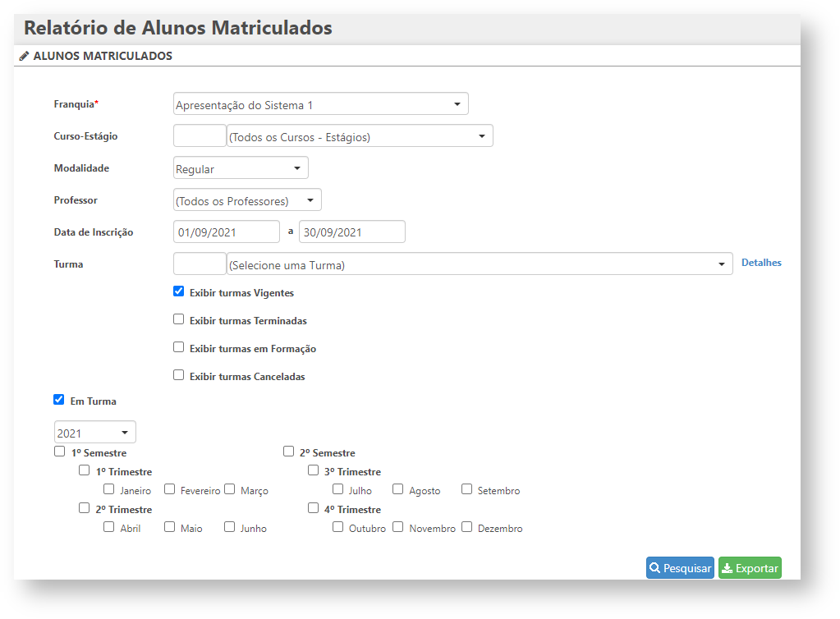Viewport: 840px width, 619px height.
Task: Toggle the Em Turma checkbox
Action: pyautogui.click(x=59, y=400)
